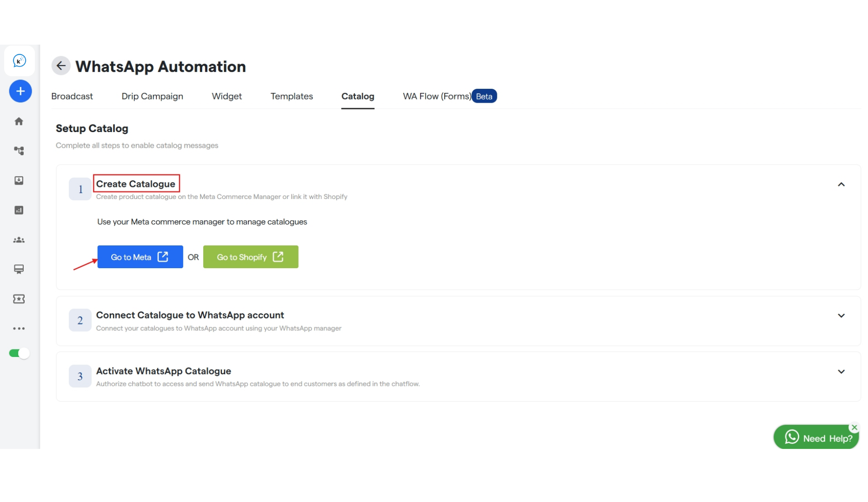Click step number 2 badge
The height and width of the screenshot is (502, 868).
80,320
